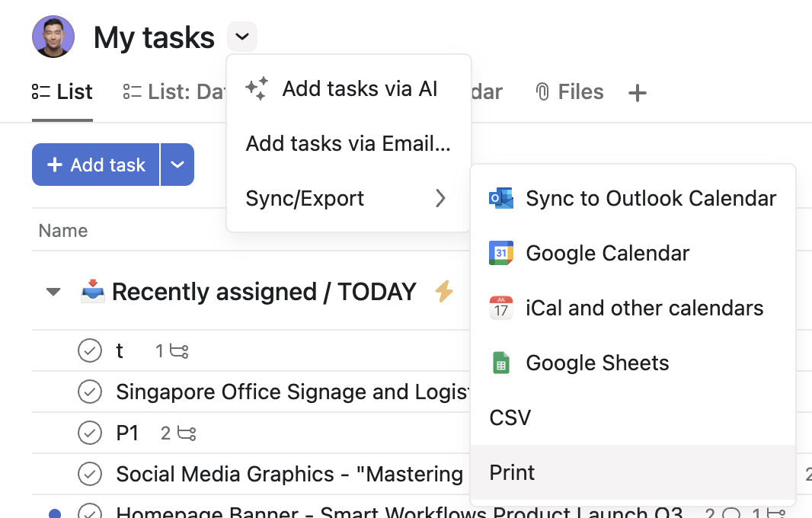The width and height of the screenshot is (812, 518).
Task: Click the Google Sheets icon
Action: [500, 363]
